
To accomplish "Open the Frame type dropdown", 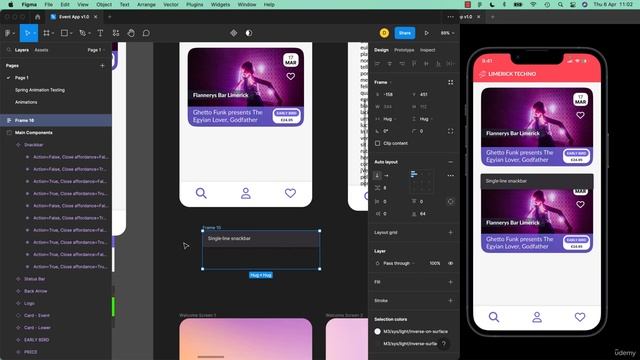I will [x=383, y=82].
